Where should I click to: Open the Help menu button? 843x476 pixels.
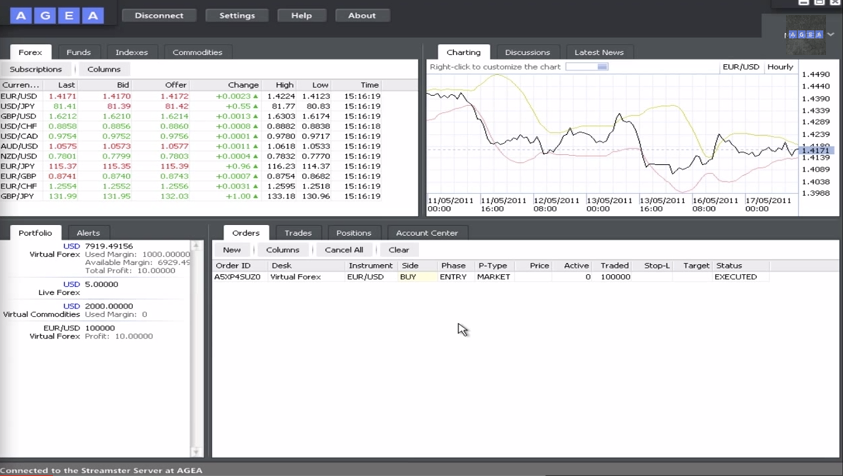pyautogui.click(x=302, y=16)
